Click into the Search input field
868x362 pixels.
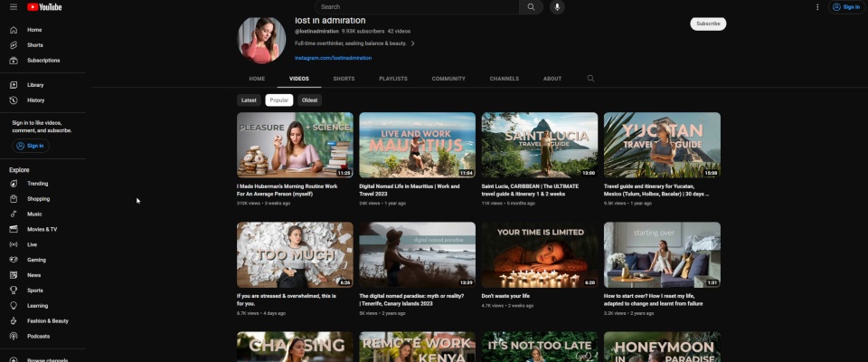point(417,7)
